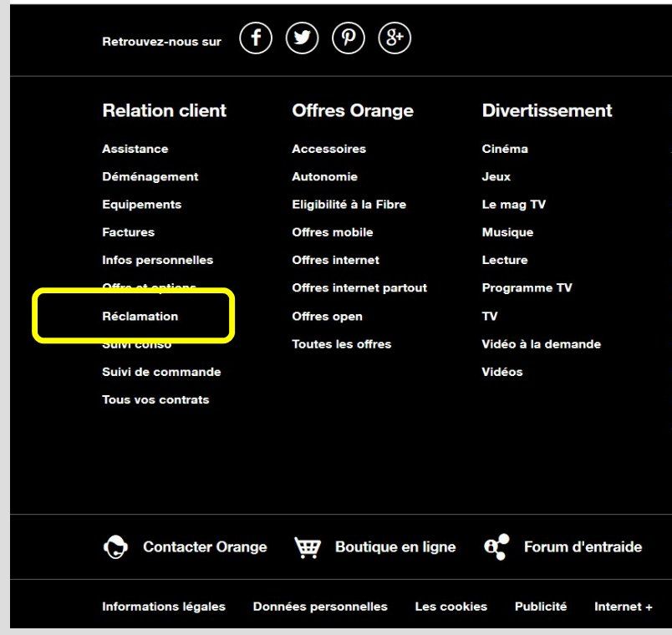
Task: Open the Pinterest social icon
Action: [x=348, y=39]
